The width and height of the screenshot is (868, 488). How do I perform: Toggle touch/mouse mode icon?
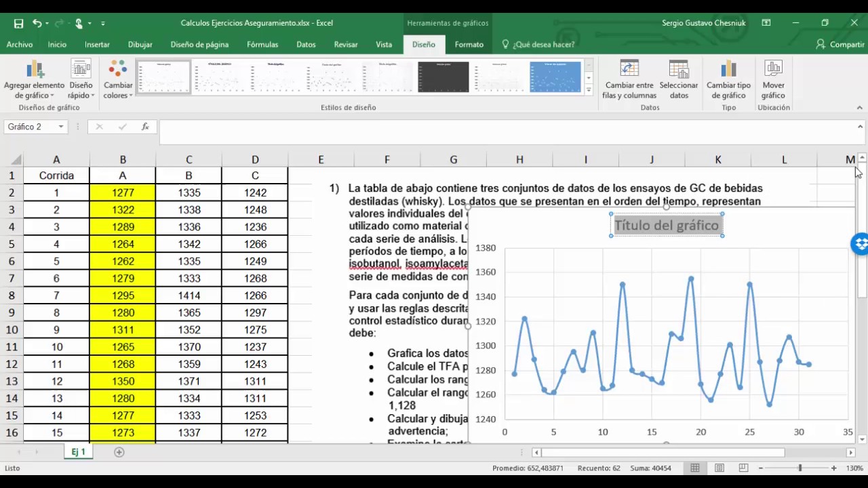coord(79,23)
